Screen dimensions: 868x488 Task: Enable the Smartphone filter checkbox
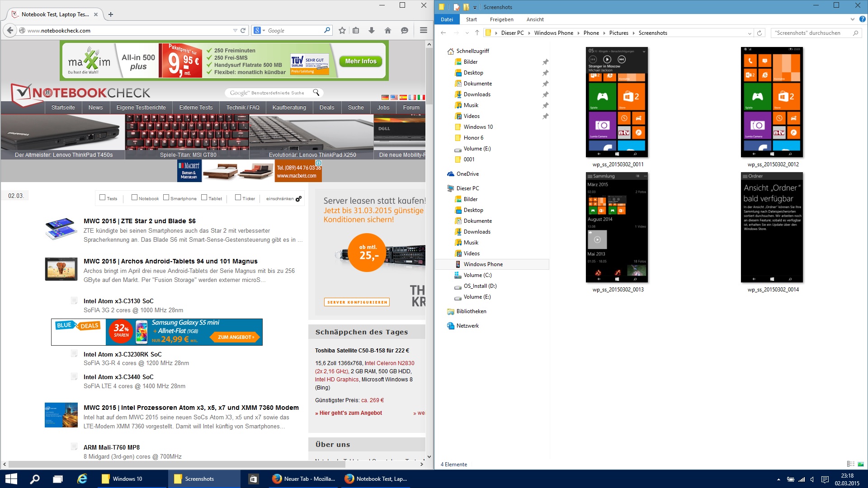pyautogui.click(x=166, y=197)
